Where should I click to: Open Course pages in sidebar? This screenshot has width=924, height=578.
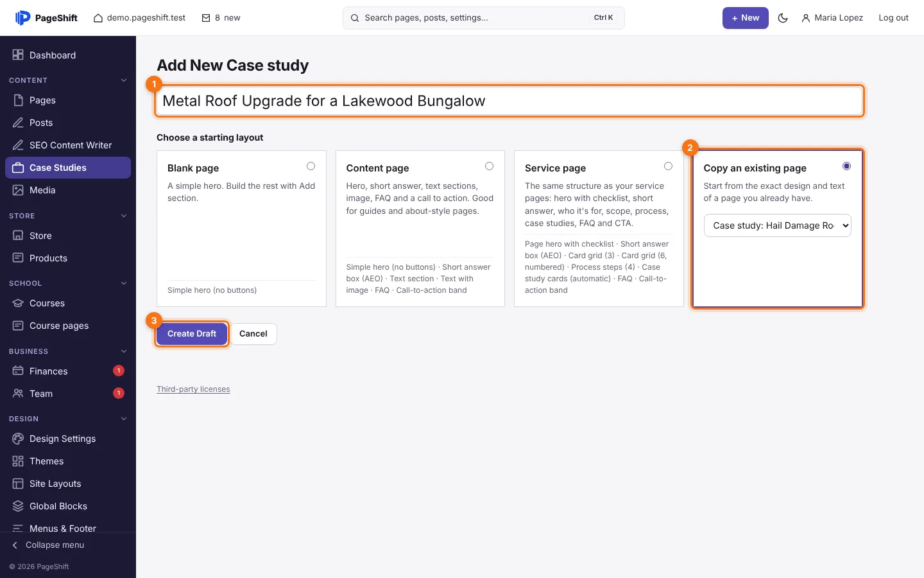[x=68, y=326]
